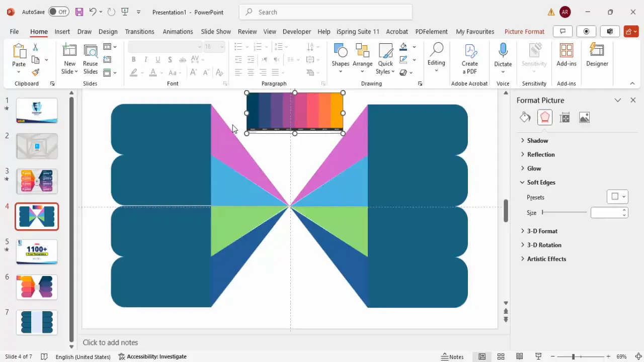Toggle Bold formatting
The image size is (644, 362).
tap(134, 59)
